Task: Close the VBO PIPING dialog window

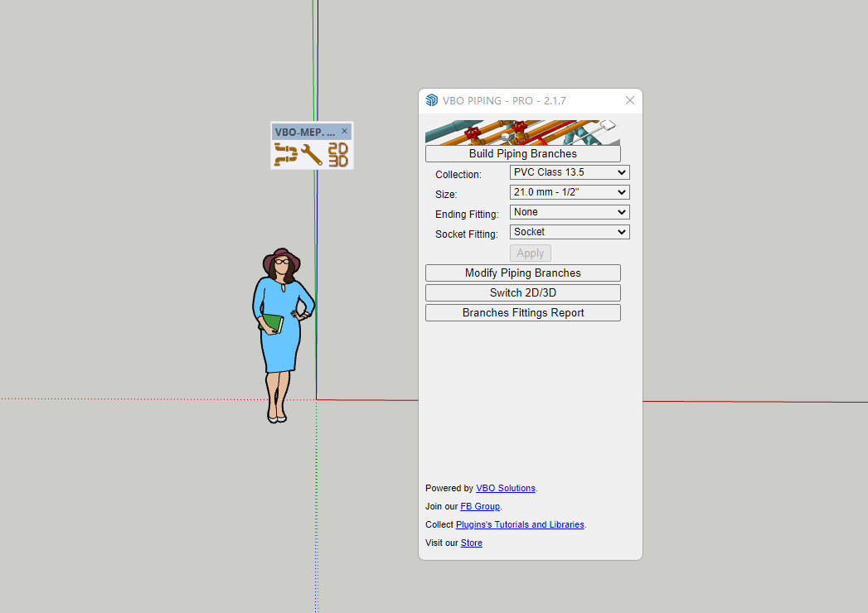Action: tap(629, 100)
